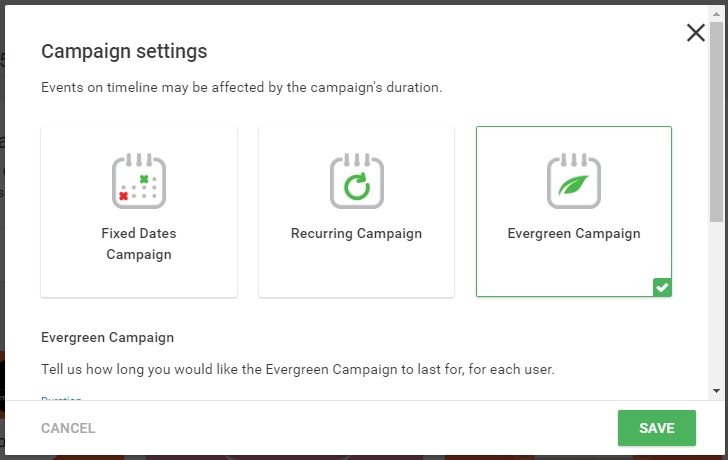This screenshot has width=728, height=460.
Task: Click blank area of Recurring Campaign card
Action: click(357, 272)
